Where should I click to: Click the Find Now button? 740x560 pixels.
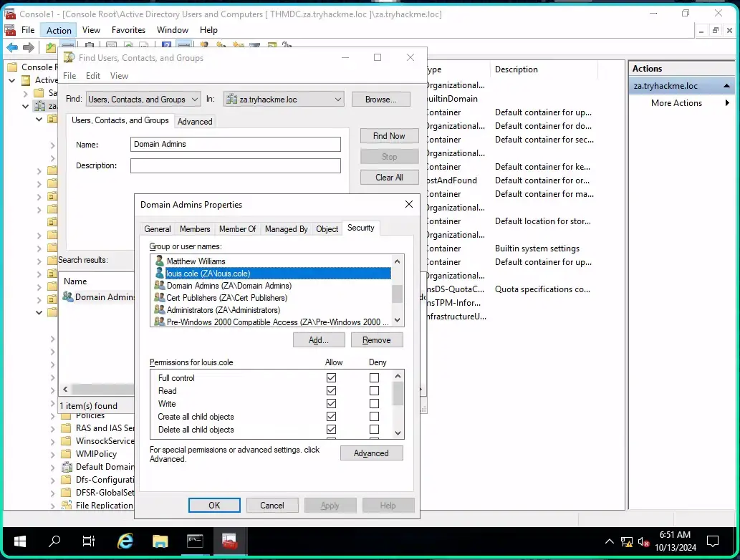pyautogui.click(x=390, y=136)
